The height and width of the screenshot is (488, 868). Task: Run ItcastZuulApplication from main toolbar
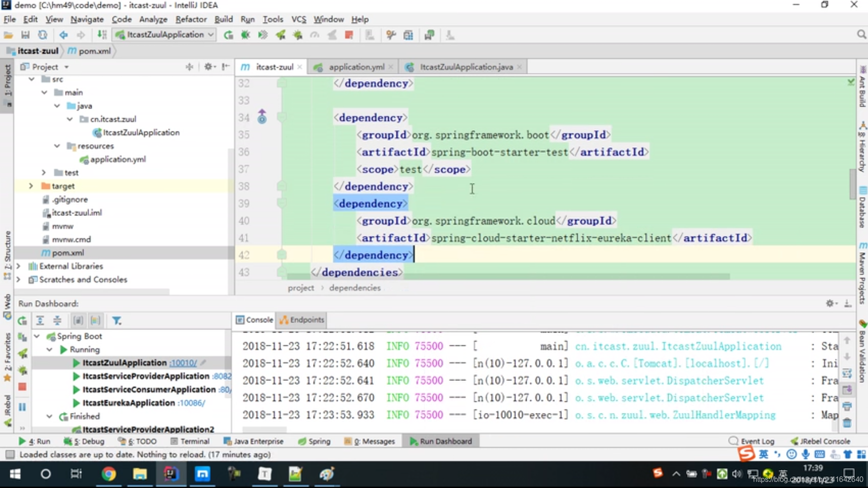click(228, 35)
